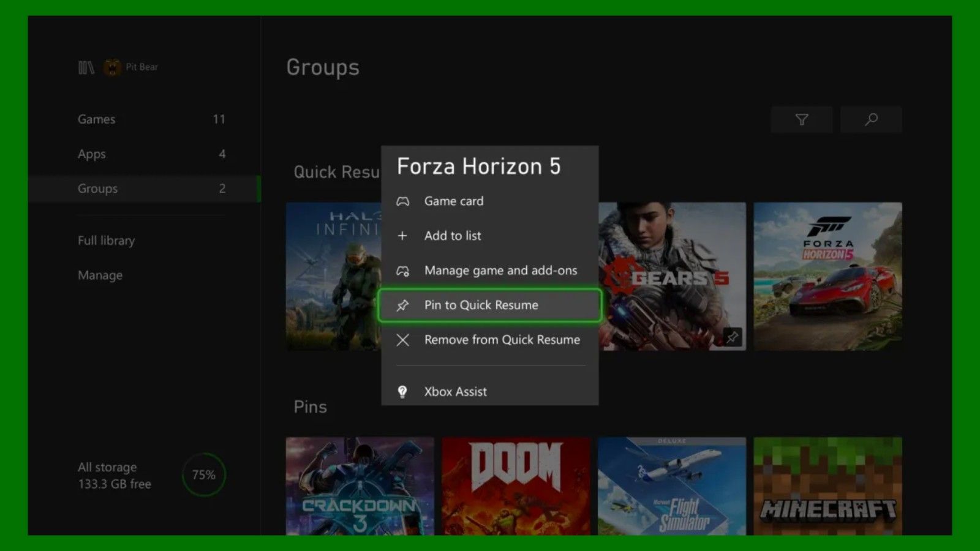Click the Games count 11

click(219, 119)
